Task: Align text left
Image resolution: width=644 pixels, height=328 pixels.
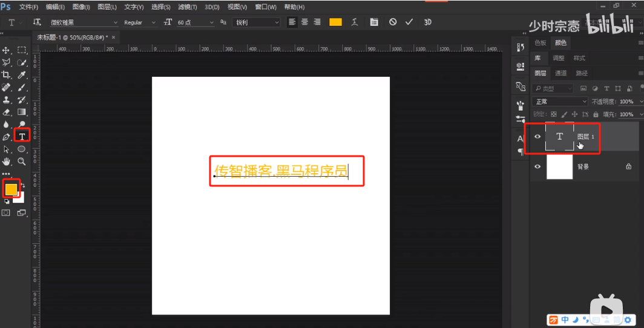Action: click(292, 22)
